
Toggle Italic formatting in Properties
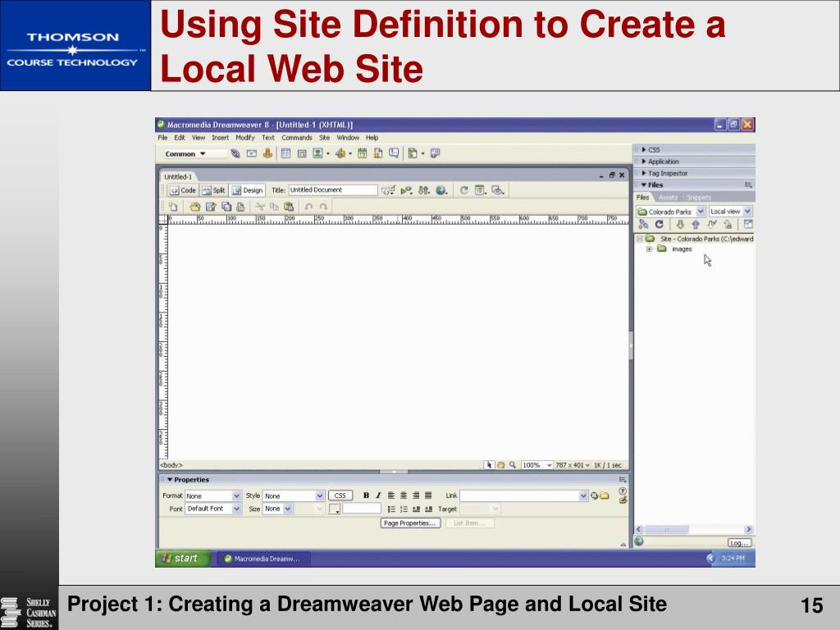coord(378,495)
